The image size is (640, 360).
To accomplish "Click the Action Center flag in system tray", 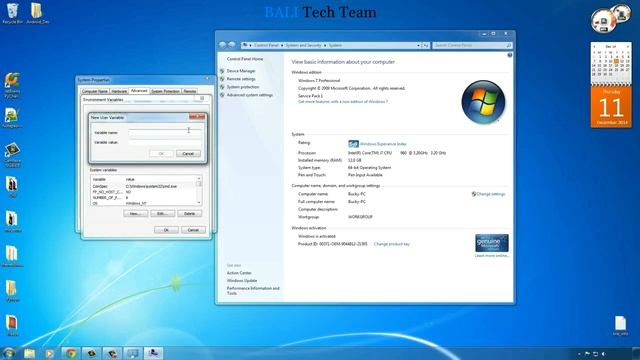I will pyautogui.click(x=587, y=354).
